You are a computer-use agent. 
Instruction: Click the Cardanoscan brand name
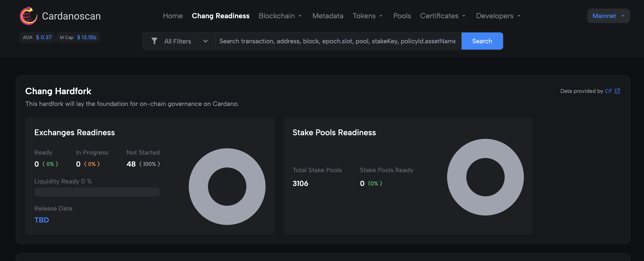click(71, 16)
